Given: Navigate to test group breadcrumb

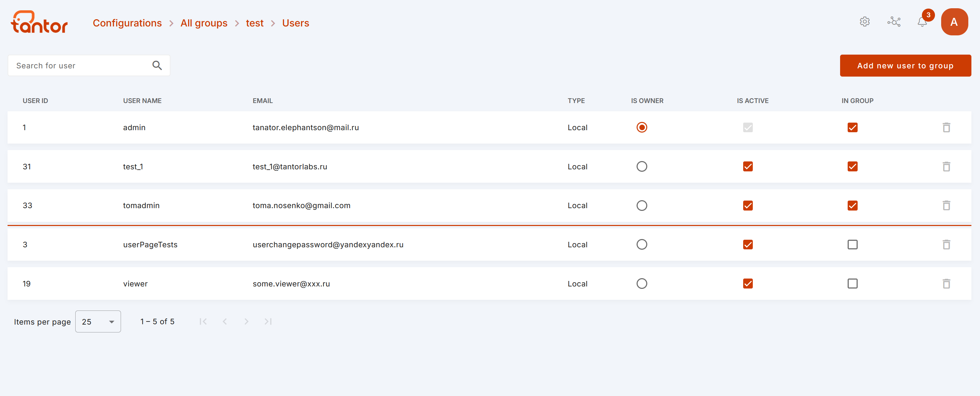Looking at the screenshot, I should pos(254,23).
